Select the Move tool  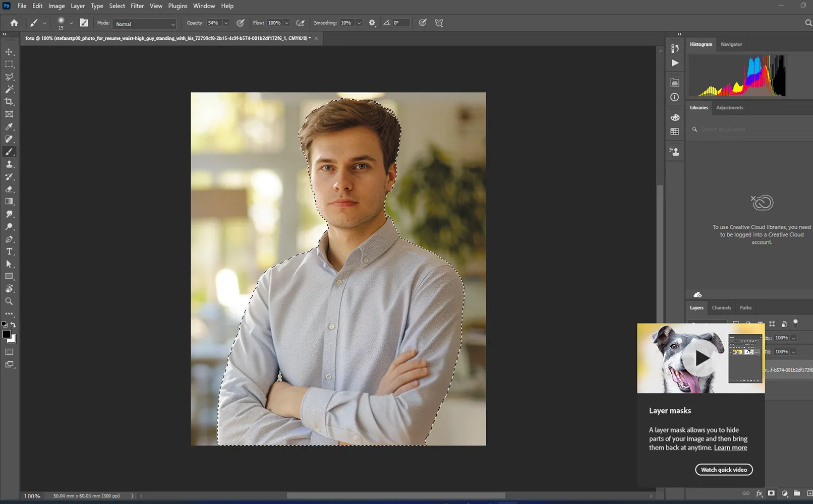click(9, 52)
